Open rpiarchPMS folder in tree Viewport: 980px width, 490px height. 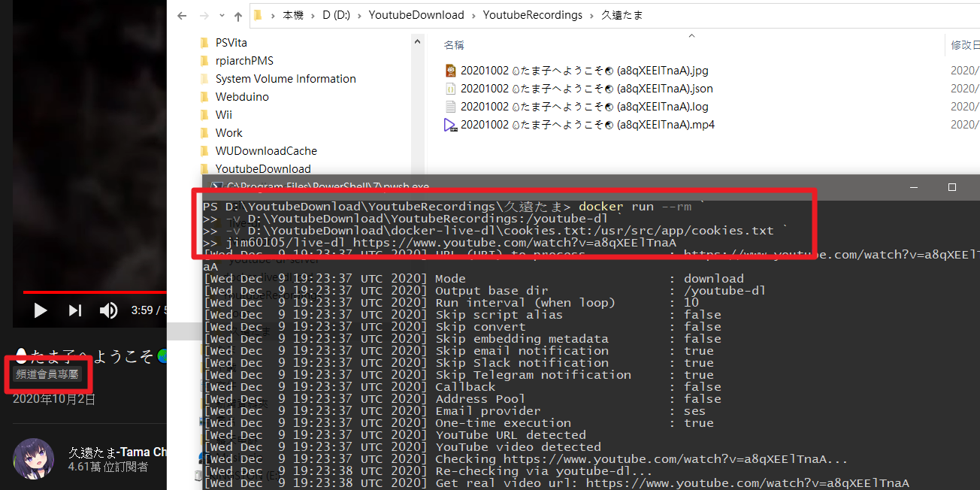[x=244, y=61]
